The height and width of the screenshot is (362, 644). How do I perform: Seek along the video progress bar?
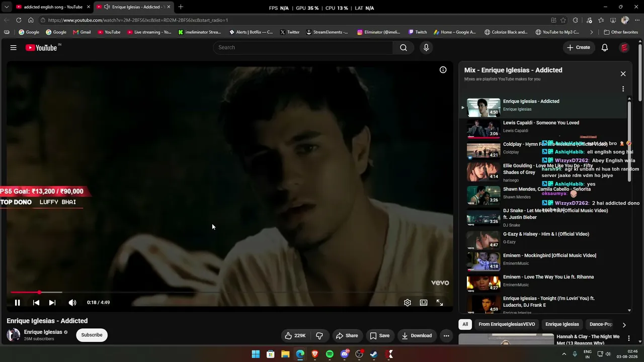coord(229,292)
